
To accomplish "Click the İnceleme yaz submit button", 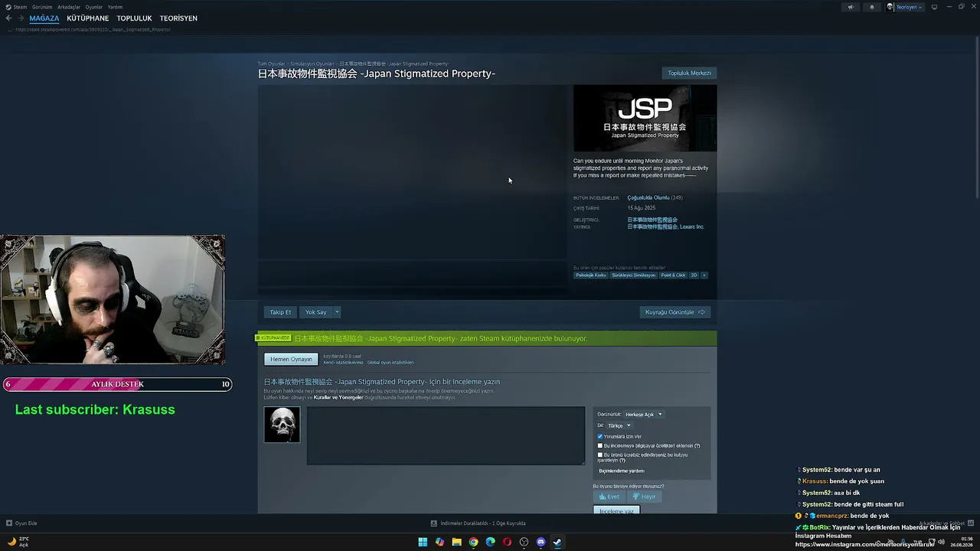I will pos(616,510).
